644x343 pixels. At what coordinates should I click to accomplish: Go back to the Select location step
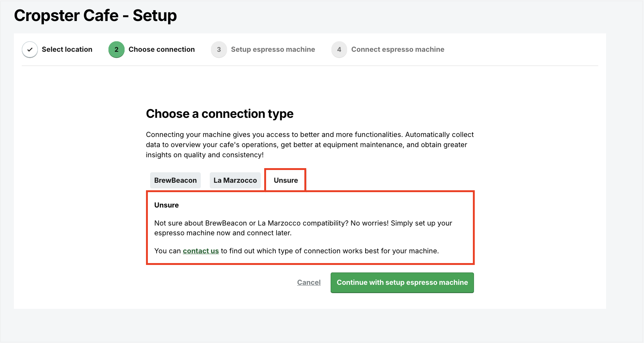point(67,50)
